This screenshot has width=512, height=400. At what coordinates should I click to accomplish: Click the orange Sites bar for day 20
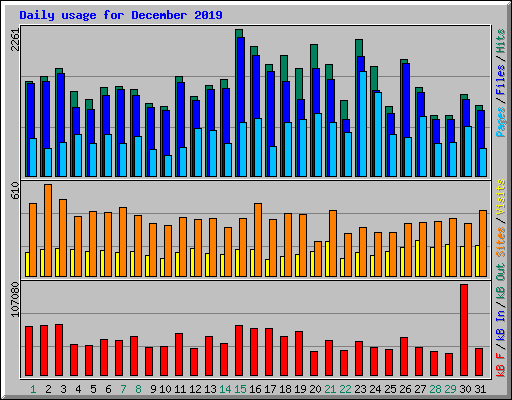coord(318,259)
